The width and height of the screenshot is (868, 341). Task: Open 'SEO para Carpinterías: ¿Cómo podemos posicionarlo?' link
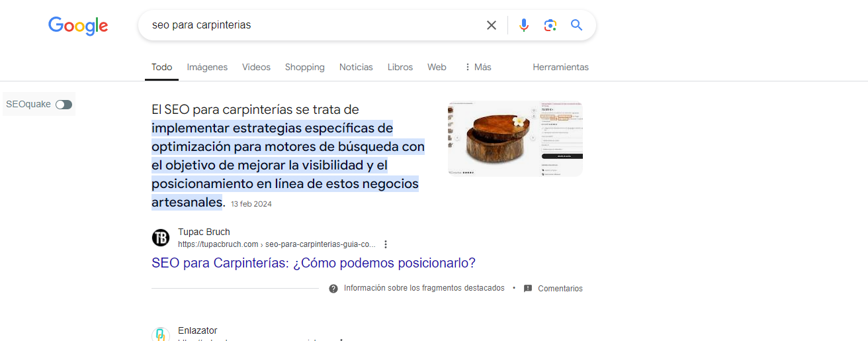314,263
